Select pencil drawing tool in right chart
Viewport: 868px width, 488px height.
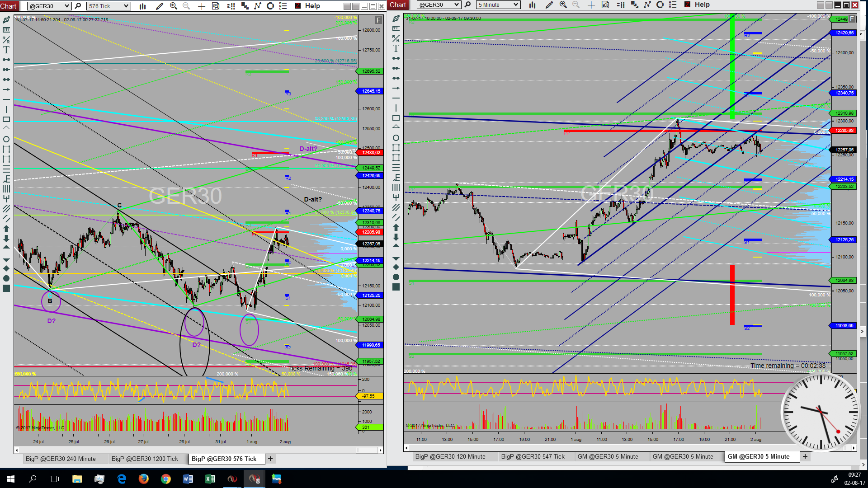click(549, 5)
